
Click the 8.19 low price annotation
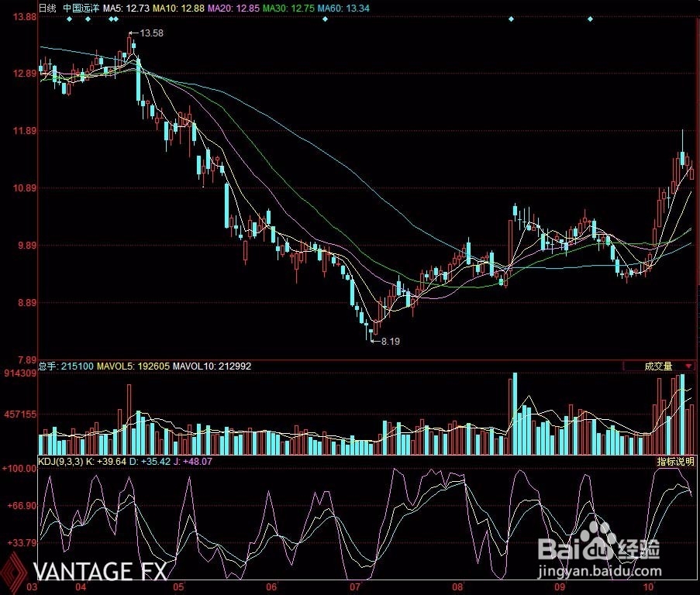(390, 341)
